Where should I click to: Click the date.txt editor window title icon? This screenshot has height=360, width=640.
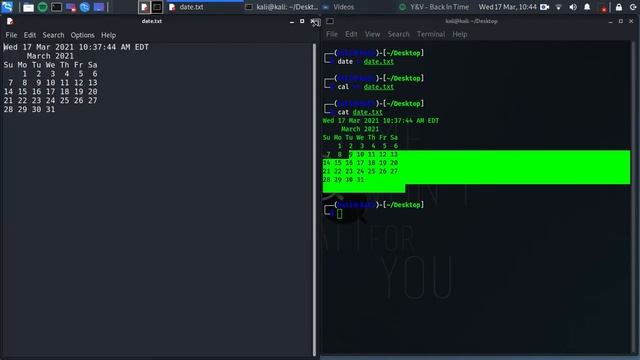tap(10, 21)
